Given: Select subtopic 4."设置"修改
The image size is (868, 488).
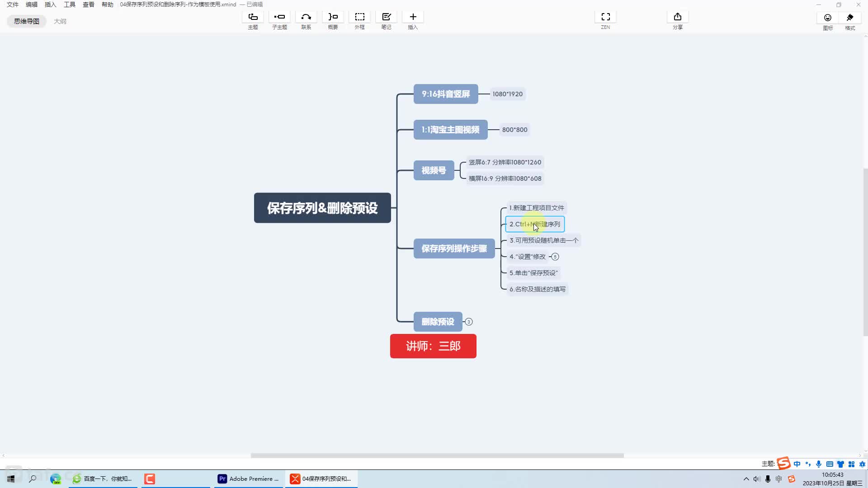Looking at the screenshot, I should (x=528, y=257).
